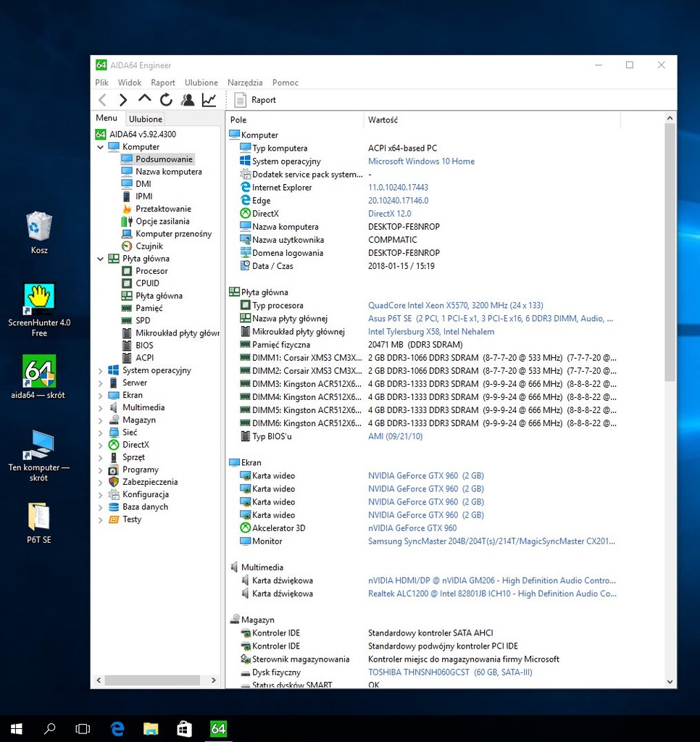Click the Forward arrow in the toolbar
Viewport: 700px width, 742px height.
123,100
